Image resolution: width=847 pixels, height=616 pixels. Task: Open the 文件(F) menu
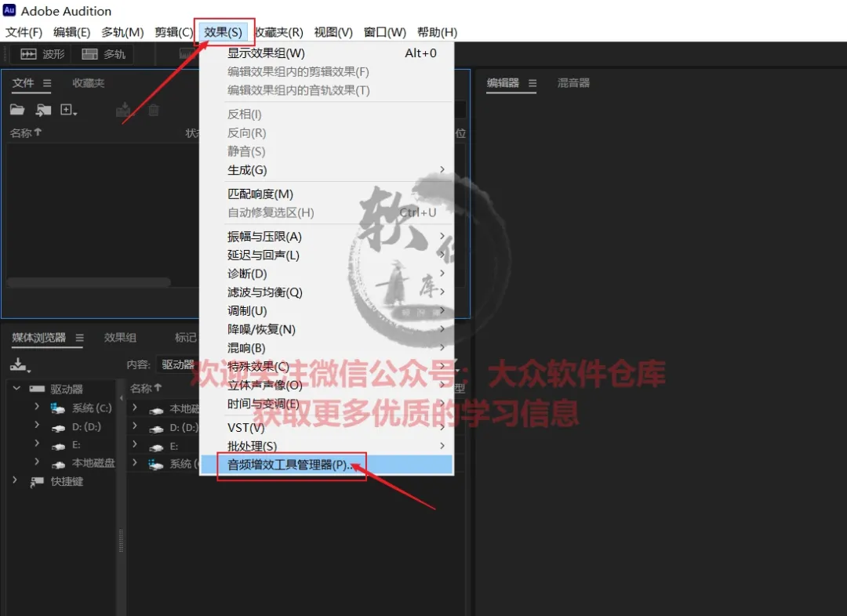coord(24,32)
